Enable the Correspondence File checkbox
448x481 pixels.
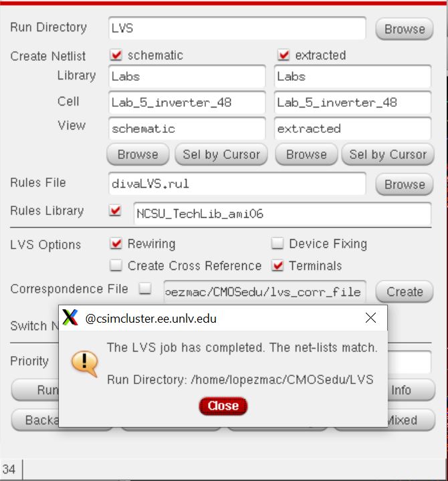pos(145,289)
